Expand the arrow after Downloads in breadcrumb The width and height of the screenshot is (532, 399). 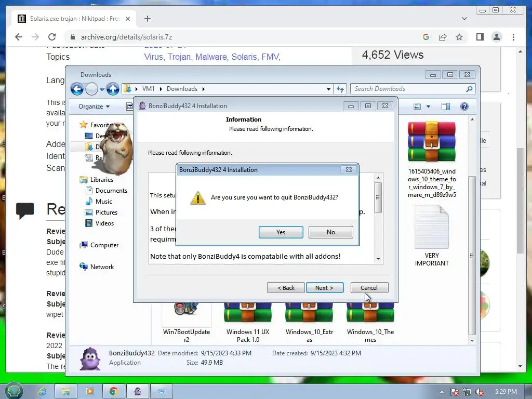pyautogui.click(x=204, y=89)
